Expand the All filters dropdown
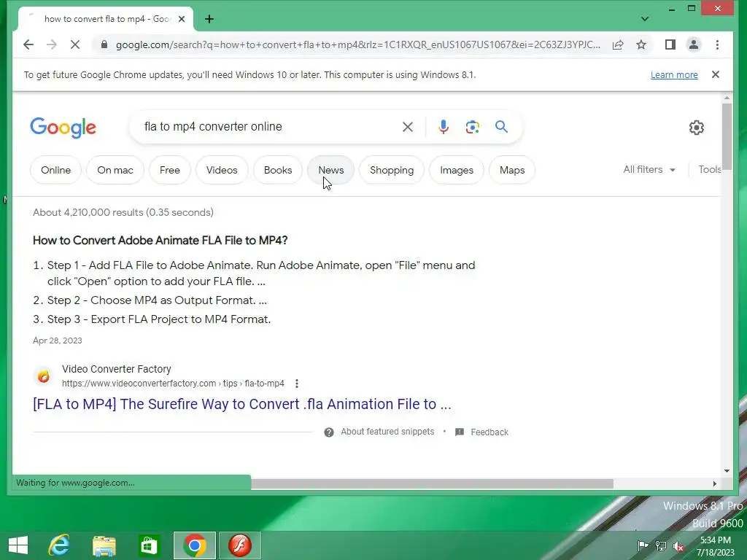The width and height of the screenshot is (747, 560). click(649, 169)
